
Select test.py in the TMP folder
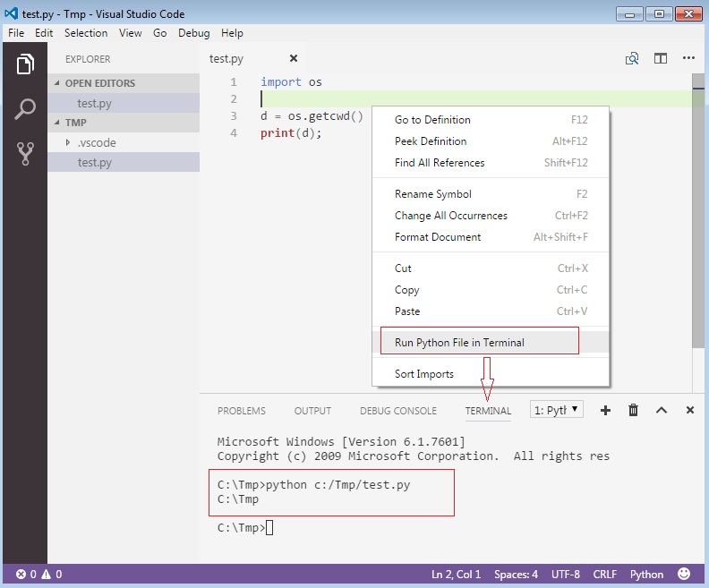124,162
